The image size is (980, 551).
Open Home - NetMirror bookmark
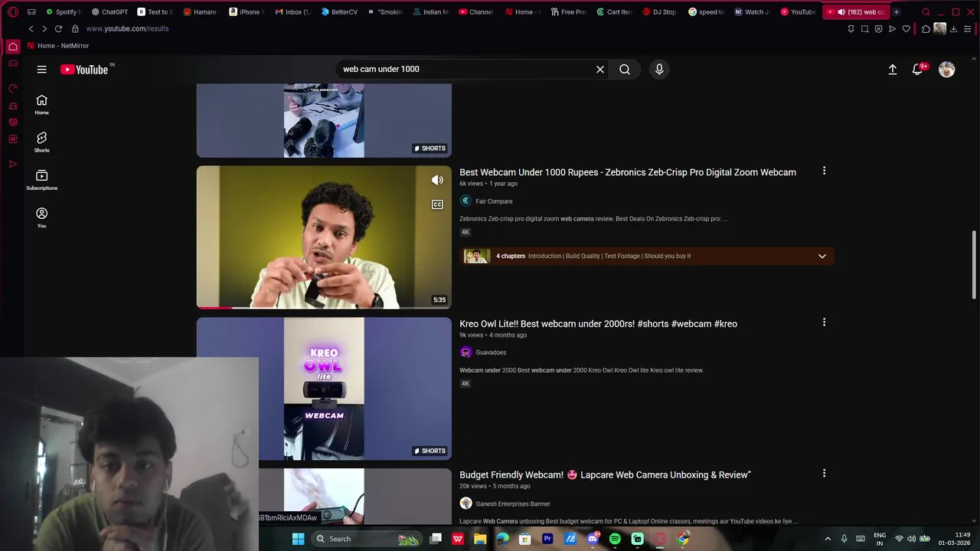point(58,46)
